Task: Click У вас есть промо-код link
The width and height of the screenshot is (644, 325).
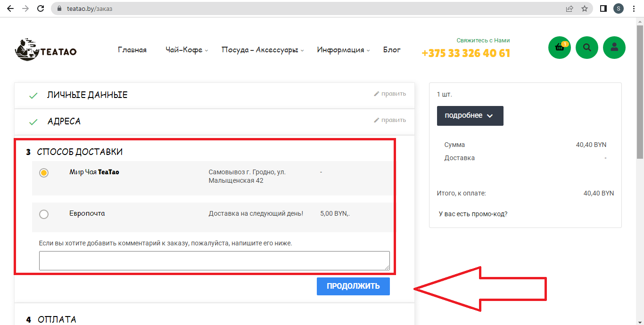Action: click(x=473, y=214)
